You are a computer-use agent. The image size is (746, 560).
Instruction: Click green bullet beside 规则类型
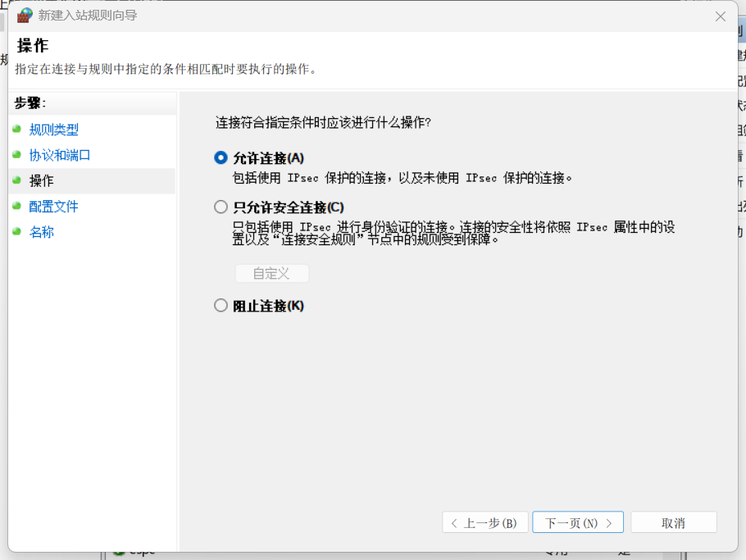point(16,129)
